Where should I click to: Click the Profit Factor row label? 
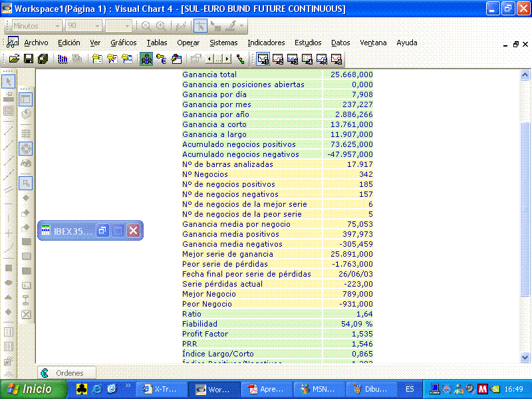click(205, 334)
